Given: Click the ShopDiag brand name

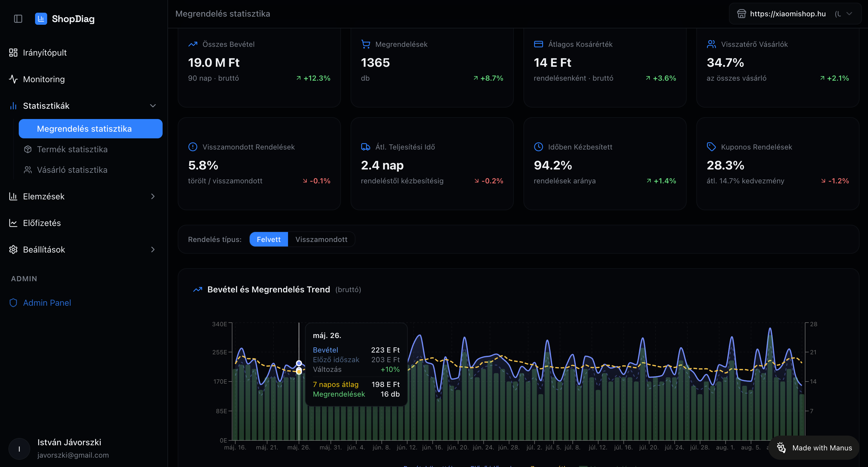Looking at the screenshot, I should pyautogui.click(x=73, y=19).
